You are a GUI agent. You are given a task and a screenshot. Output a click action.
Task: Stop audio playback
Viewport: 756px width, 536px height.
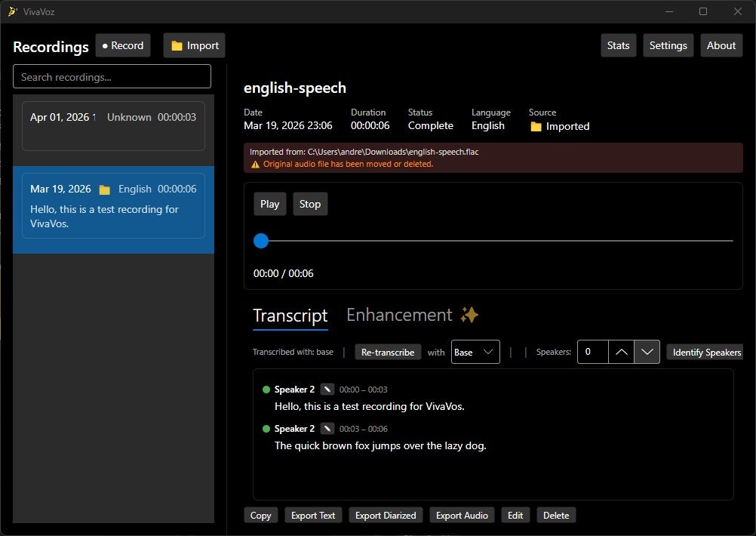click(x=310, y=204)
